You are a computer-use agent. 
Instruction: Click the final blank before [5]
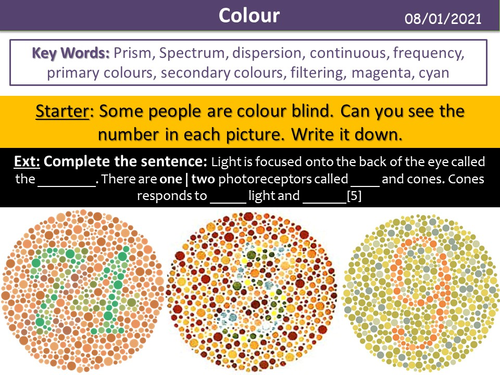coord(325,199)
